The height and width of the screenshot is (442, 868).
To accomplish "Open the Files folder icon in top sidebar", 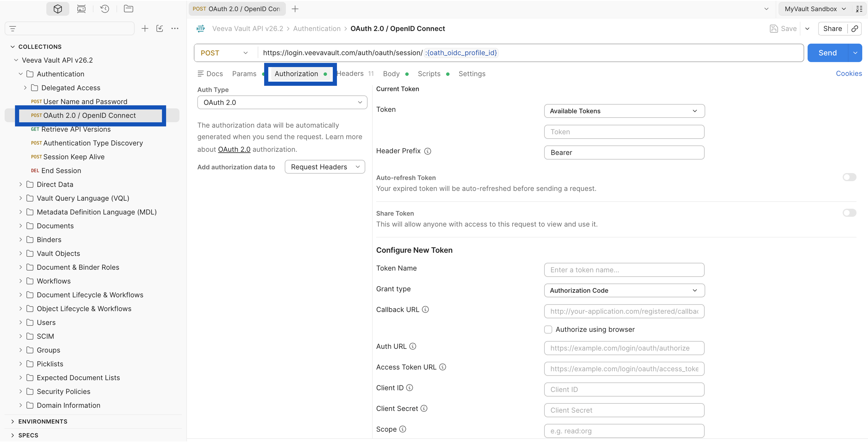I will pos(128,9).
